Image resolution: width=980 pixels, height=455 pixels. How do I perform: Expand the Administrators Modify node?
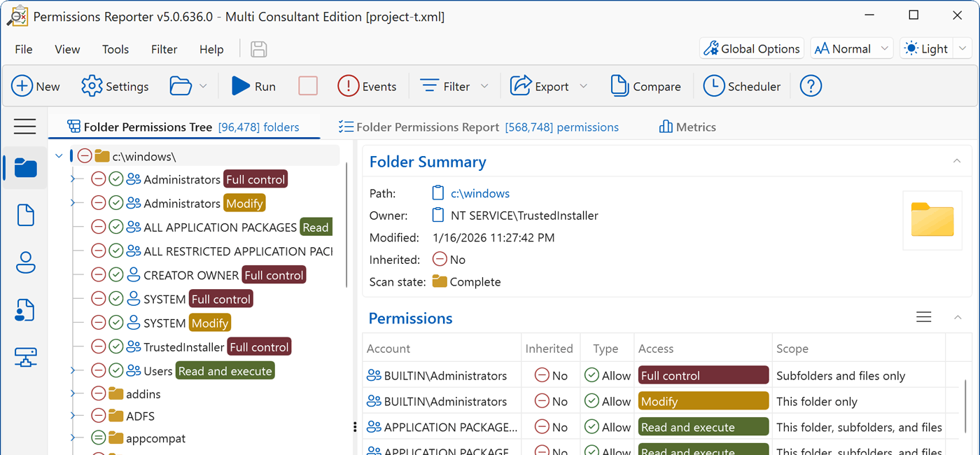[73, 203]
